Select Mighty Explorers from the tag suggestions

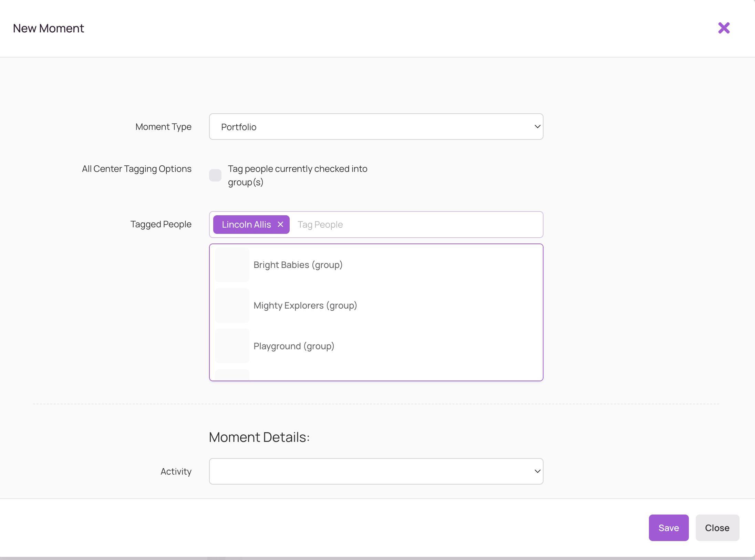click(305, 305)
